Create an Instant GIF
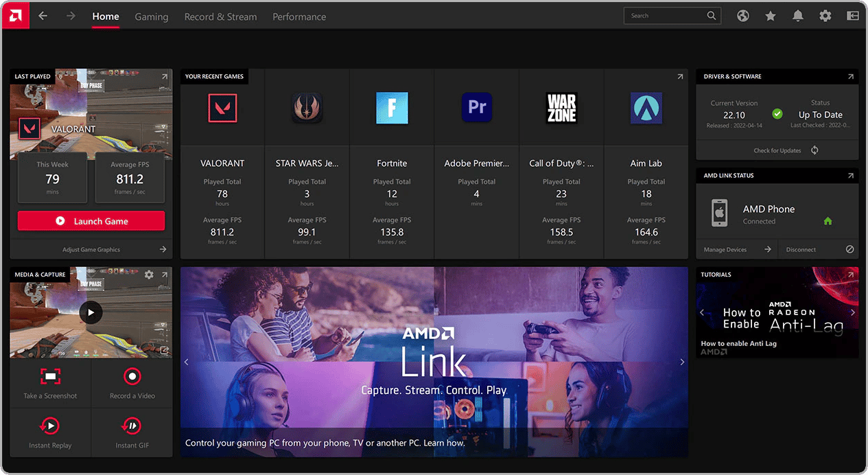Viewport: 868px width, 475px height. click(x=132, y=433)
